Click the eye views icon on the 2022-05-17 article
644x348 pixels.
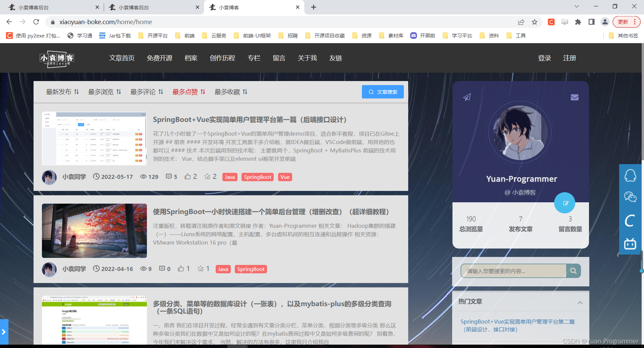point(143,177)
